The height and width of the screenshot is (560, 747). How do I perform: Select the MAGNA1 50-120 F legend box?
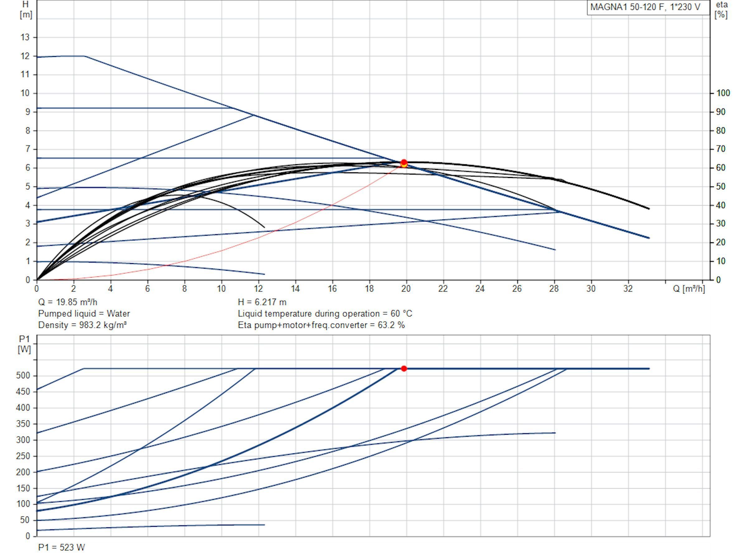coord(648,7)
